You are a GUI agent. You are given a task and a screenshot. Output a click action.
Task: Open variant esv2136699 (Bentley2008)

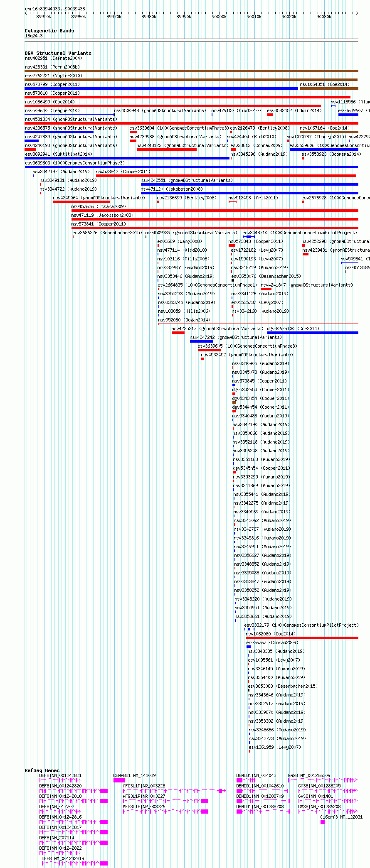click(x=187, y=198)
